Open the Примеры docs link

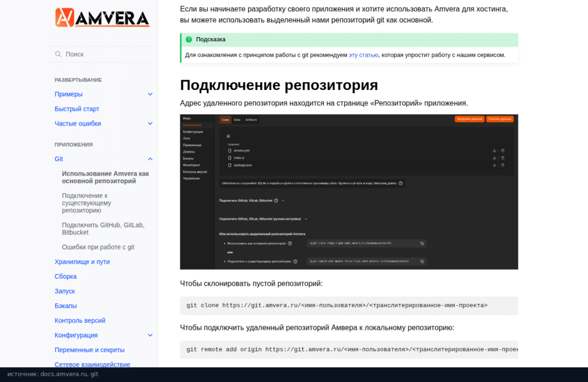[x=69, y=95]
